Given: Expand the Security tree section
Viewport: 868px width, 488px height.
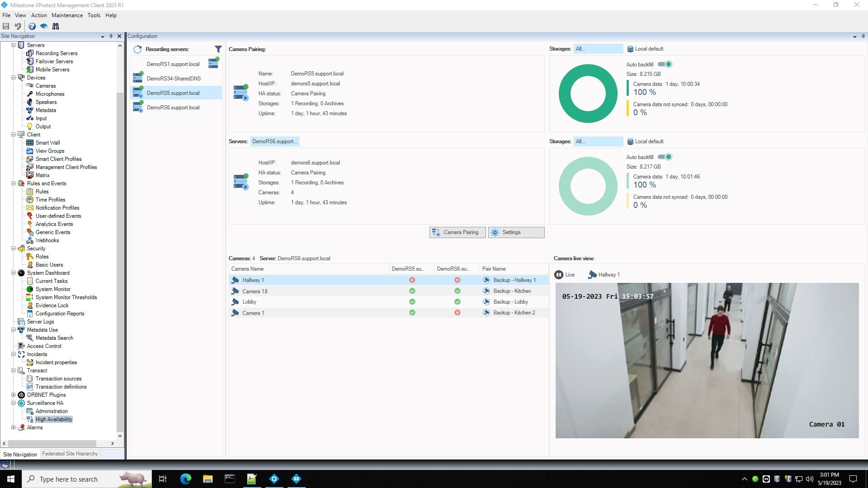Looking at the screenshot, I should (x=13, y=249).
